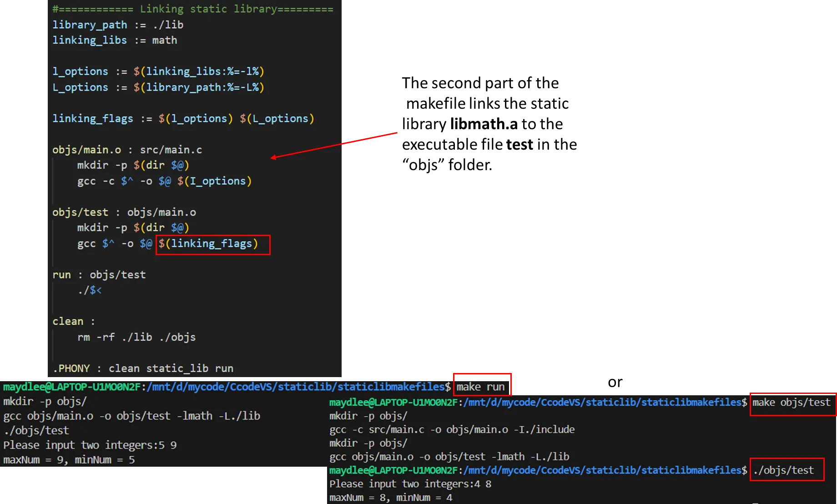837x504 pixels.
Task: Click the './$<' recipe line under run
Action: (x=89, y=290)
